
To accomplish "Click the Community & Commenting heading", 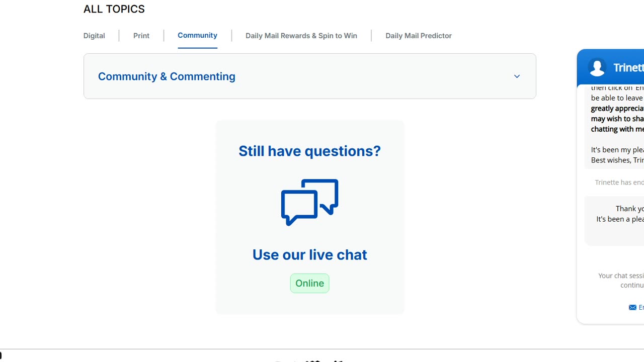I will (167, 76).
